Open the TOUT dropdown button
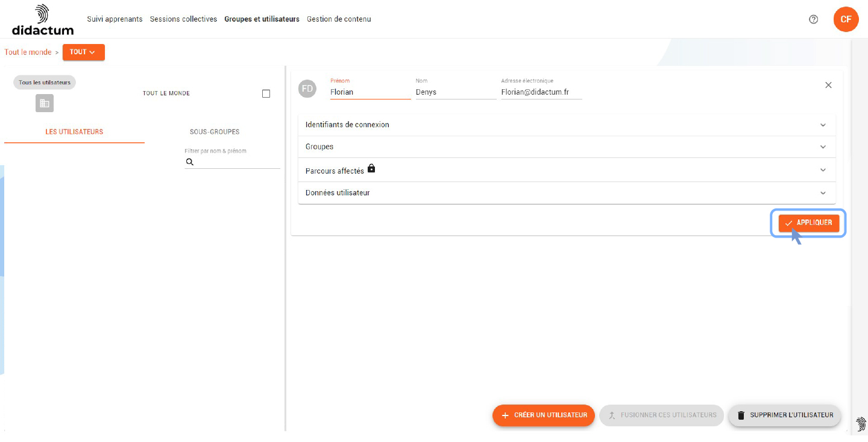The width and height of the screenshot is (868, 442). (x=83, y=52)
